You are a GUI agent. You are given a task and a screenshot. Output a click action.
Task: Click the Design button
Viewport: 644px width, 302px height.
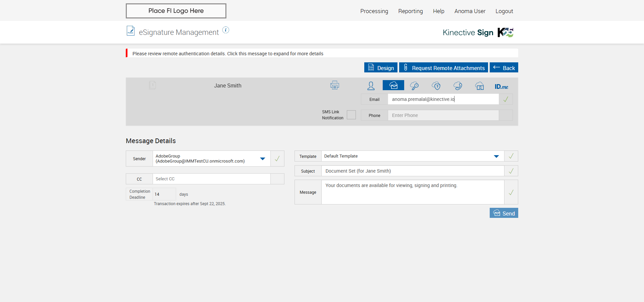tap(381, 68)
